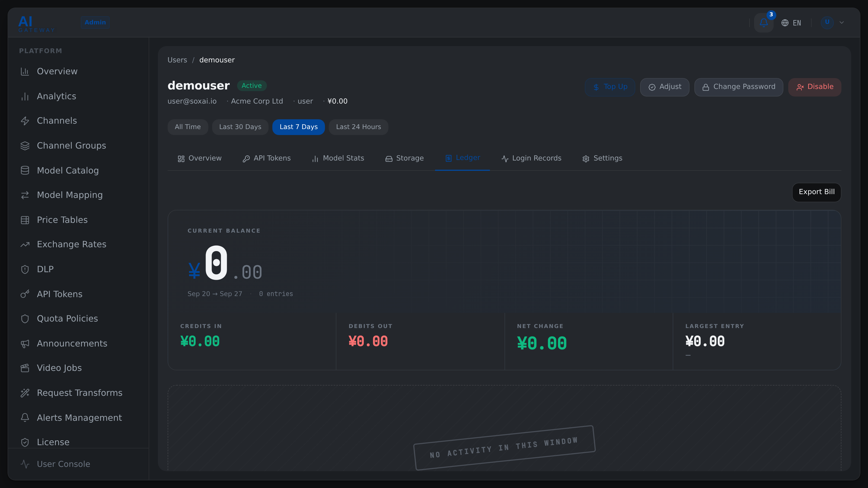Click the Channel Groups layers icon

point(25,146)
